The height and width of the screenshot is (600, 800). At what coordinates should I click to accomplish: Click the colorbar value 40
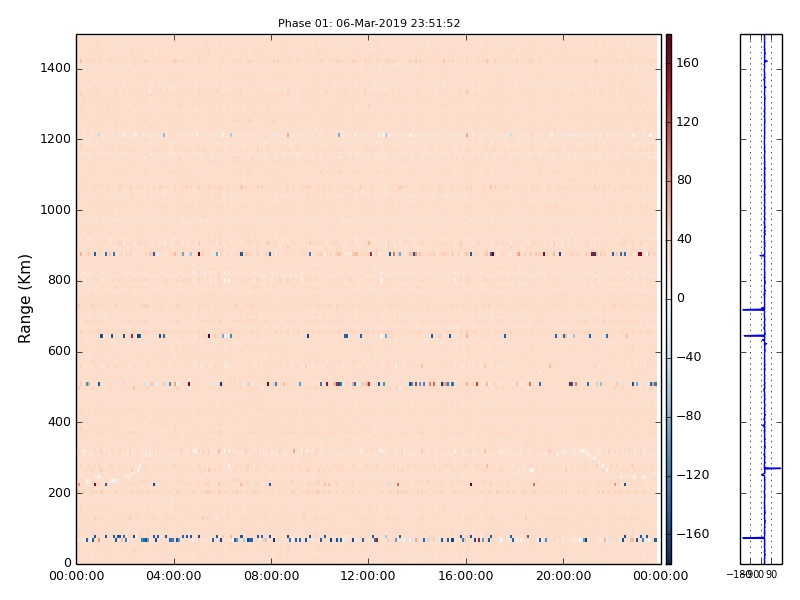click(x=684, y=239)
